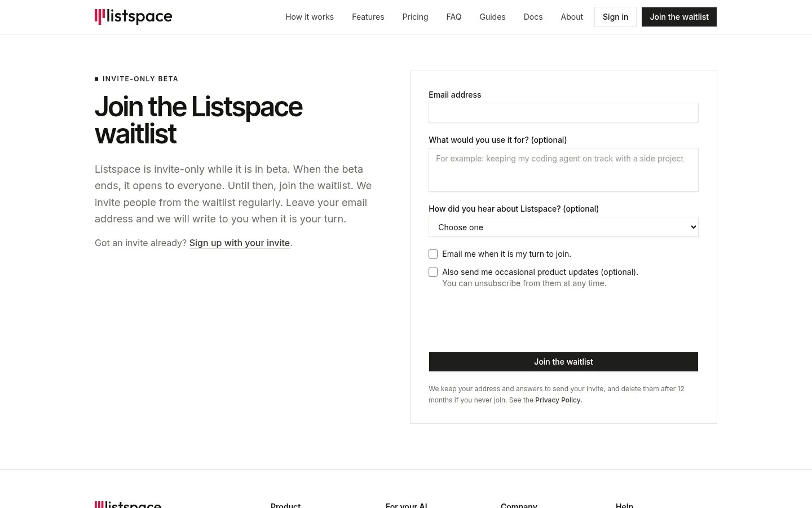Open the Pricing page
The width and height of the screenshot is (812, 508).
(x=415, y=17)
